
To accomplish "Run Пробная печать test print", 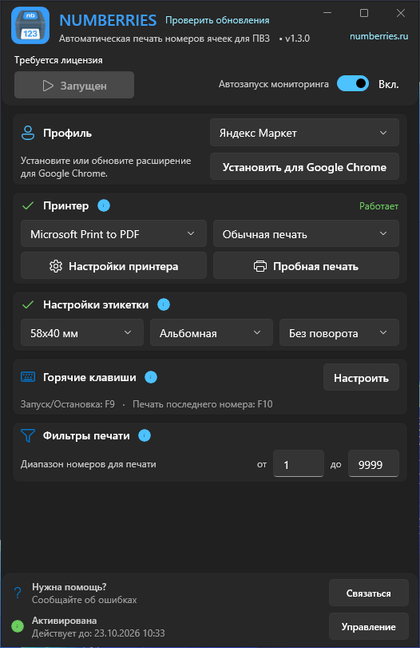I will [x=306, y=266].
